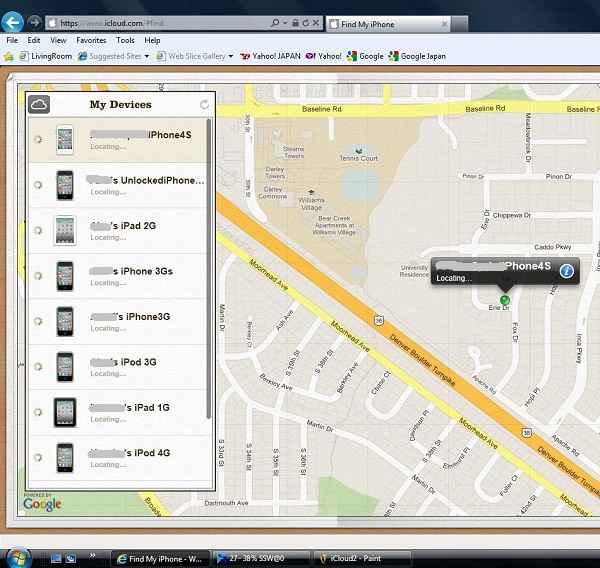Click the Show Desktop quick launch icon
The height and width of the screenshot is (568, 600).
coord(56,558)
